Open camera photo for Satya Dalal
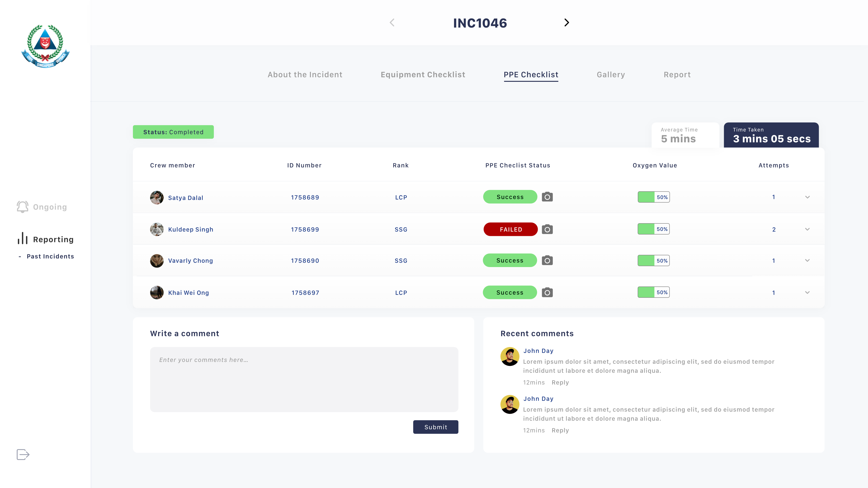The width and height of the screenshot is (868, 488). (547, 197)
